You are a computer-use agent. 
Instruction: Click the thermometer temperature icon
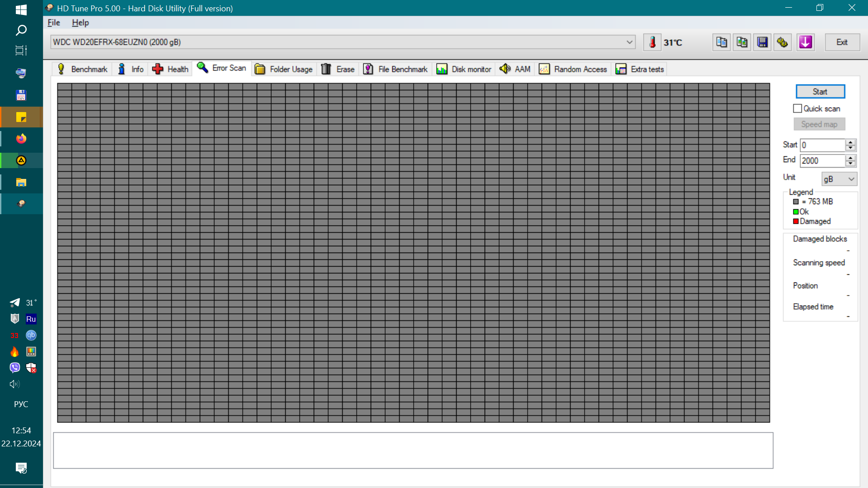pyautogui.click(x=652, y=42)
